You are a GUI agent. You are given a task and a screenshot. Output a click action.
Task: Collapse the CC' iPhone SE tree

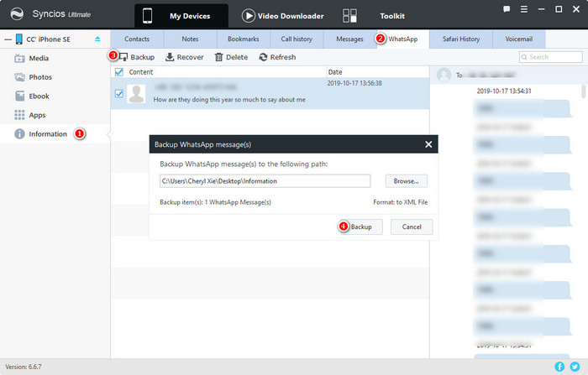(x=8, y=39)
